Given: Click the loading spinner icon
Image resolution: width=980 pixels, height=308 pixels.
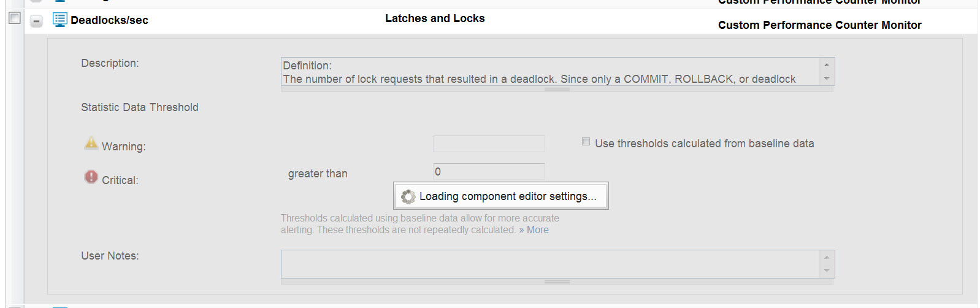Looking at the screenshot, I should 408,196.
